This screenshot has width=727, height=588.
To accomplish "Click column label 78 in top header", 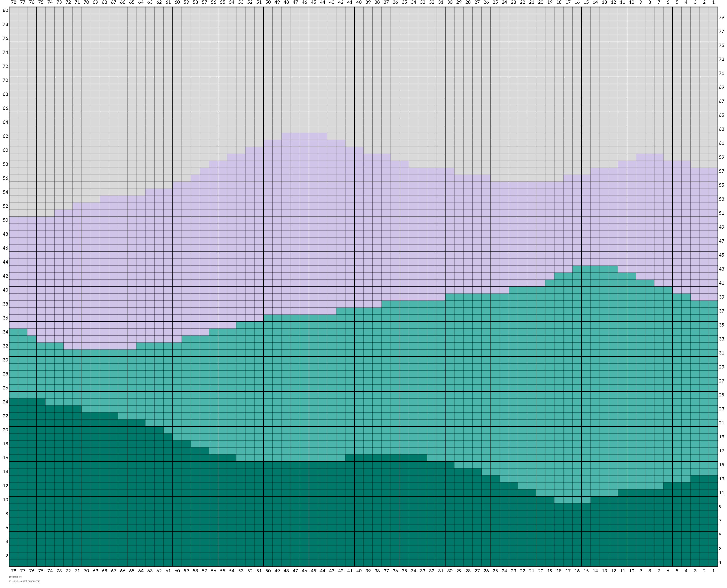I will click(14, 2).
